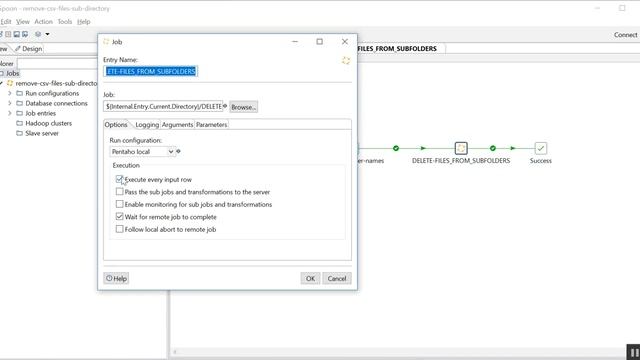Screen dimensions: 640x360
Task: Select the DELETE-FILES_FROM_SUBFOLDERS job entry icon on canvas
Action: point(461,148)
